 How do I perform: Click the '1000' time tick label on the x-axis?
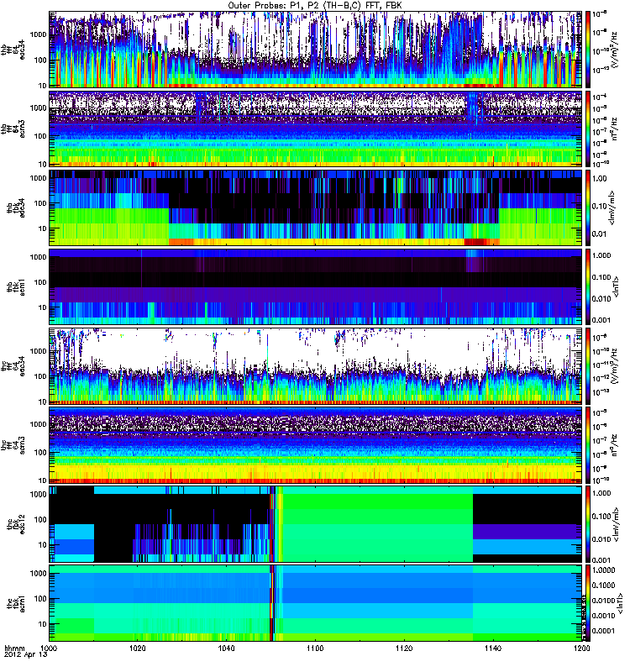[49, 648]
